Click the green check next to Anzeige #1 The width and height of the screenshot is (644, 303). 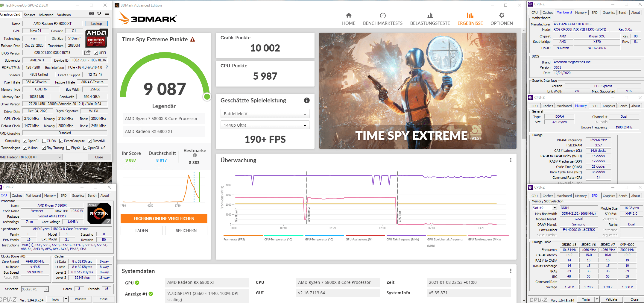point(151,294)
